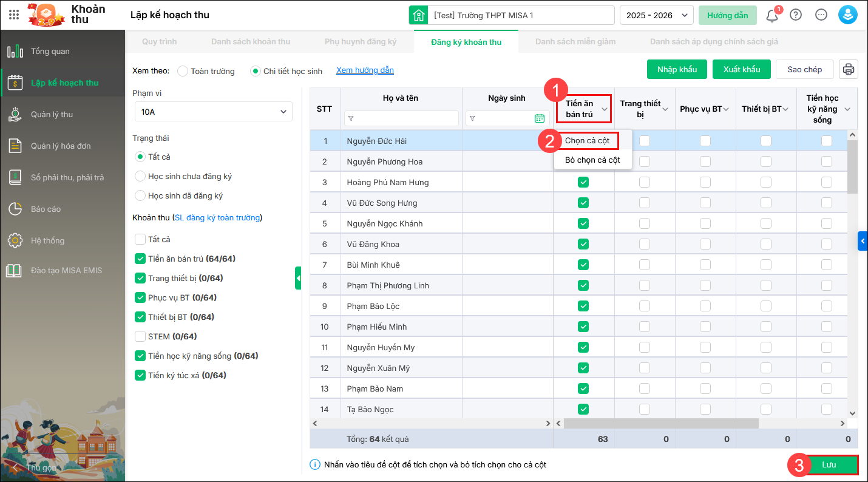868x482 pixels.
Task: Open the user avatar profile
Action: pos(847,15)
